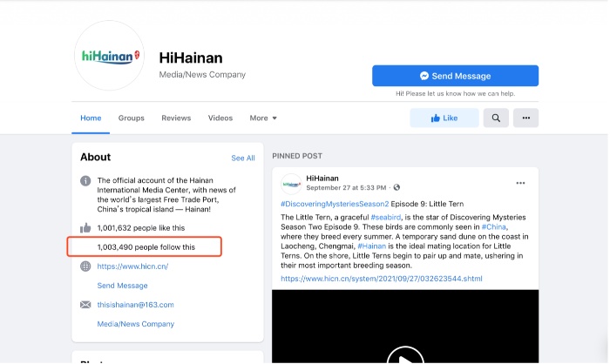Viewport: 610px width, 364px height.
Task: Click the info icon in About
Action: coord(85,181)
